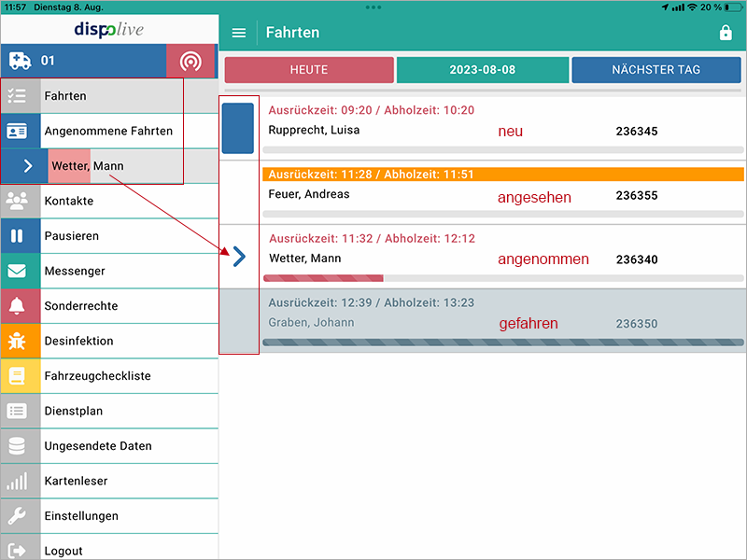
Task: Tap blue marker beside Rupprecht, Luisa
Action: pos(238,128)
